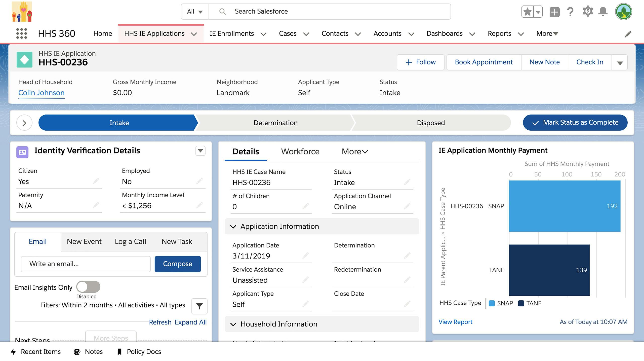Open the search scope All dropdown
This screenshot has width=644, height=361.
[195, 12]
